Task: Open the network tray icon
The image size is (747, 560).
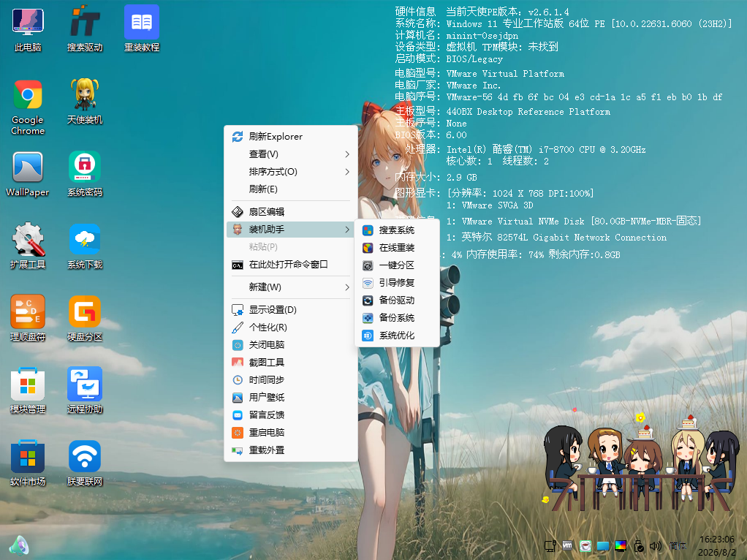Action: (x=550, y=545)
